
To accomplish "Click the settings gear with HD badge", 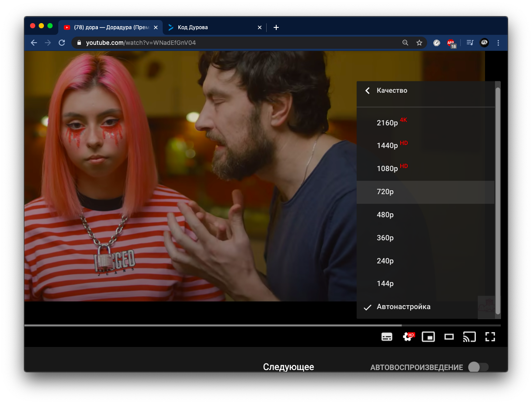I will (408, 337).
